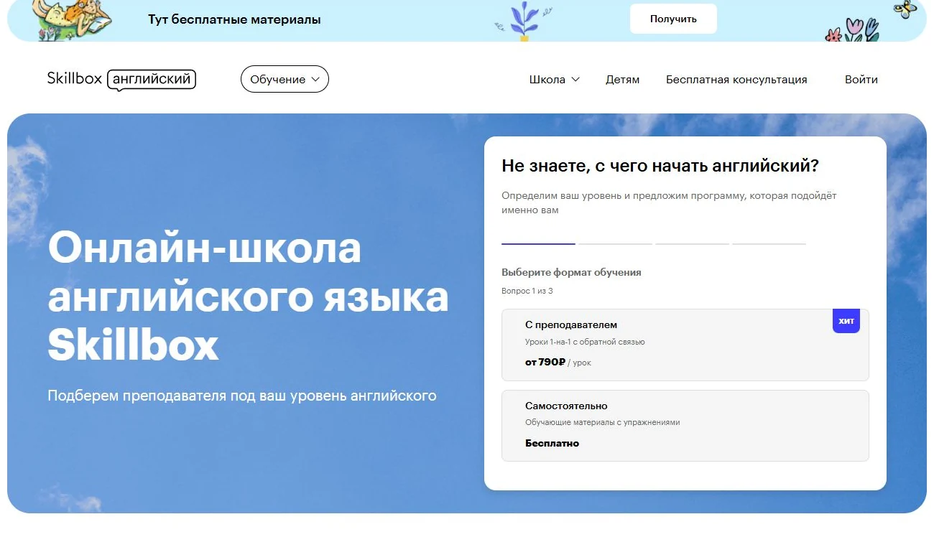Click the last quiz progress segment

click(769, 244)
